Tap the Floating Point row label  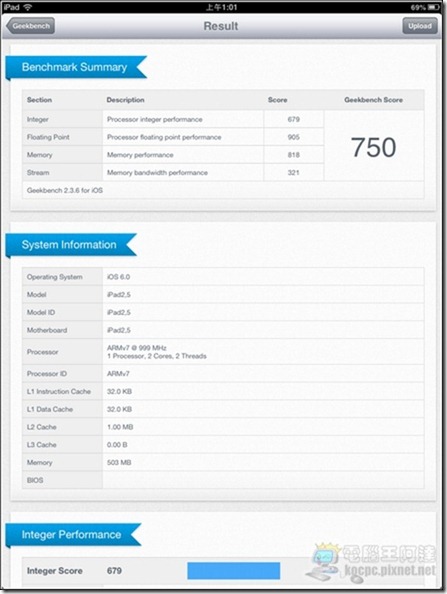tap(48, 137)
